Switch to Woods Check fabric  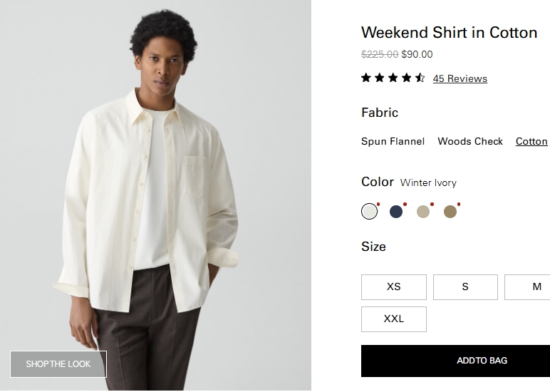[x=470, y=142]
